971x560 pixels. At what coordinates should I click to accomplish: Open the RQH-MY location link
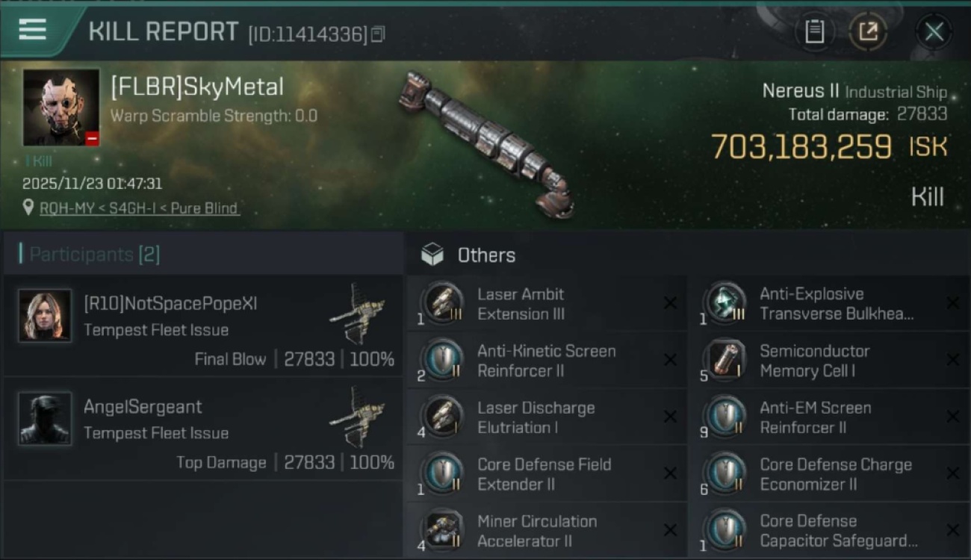point(140,208)
